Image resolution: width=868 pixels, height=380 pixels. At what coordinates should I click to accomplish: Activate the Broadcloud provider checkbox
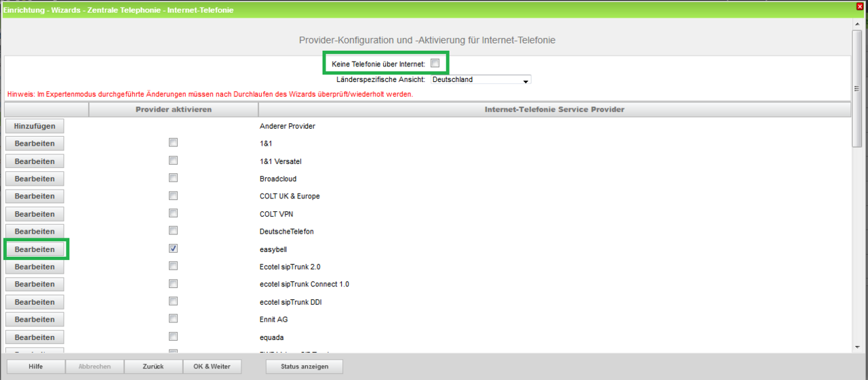173,178
